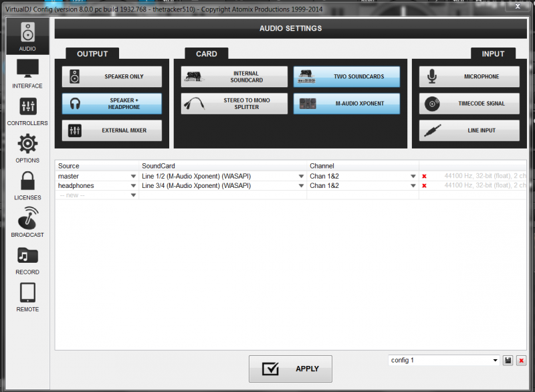Open the new source dropdown
The image size is (535, 392).
point(133,195)
